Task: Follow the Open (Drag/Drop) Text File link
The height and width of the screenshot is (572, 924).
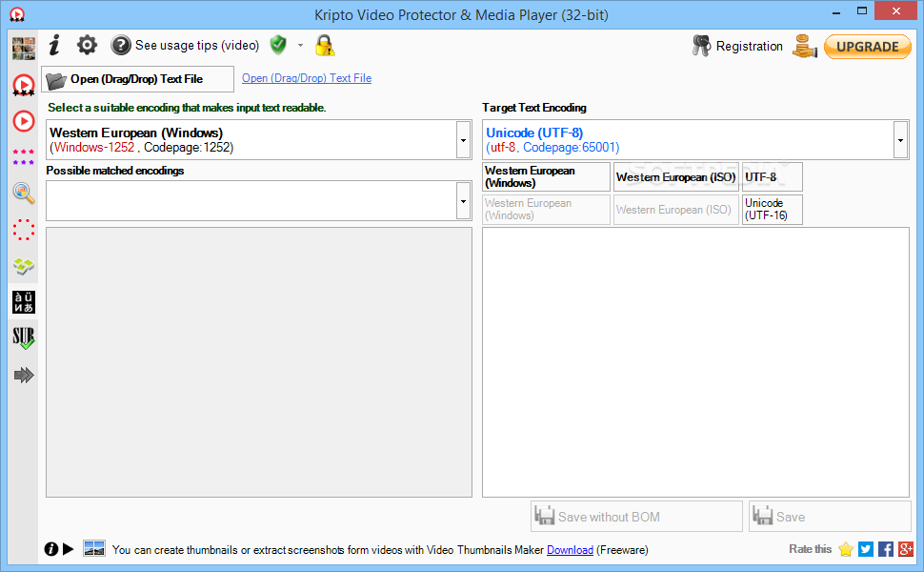Action: tap(307, 78)
